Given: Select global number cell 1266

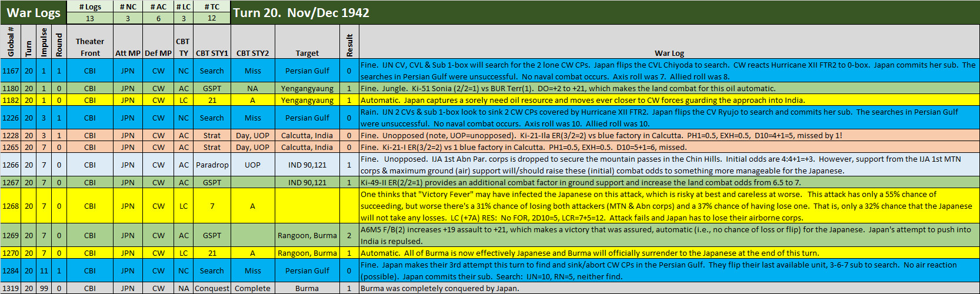Looking at the screenshot, I should [x=11, y=165].
